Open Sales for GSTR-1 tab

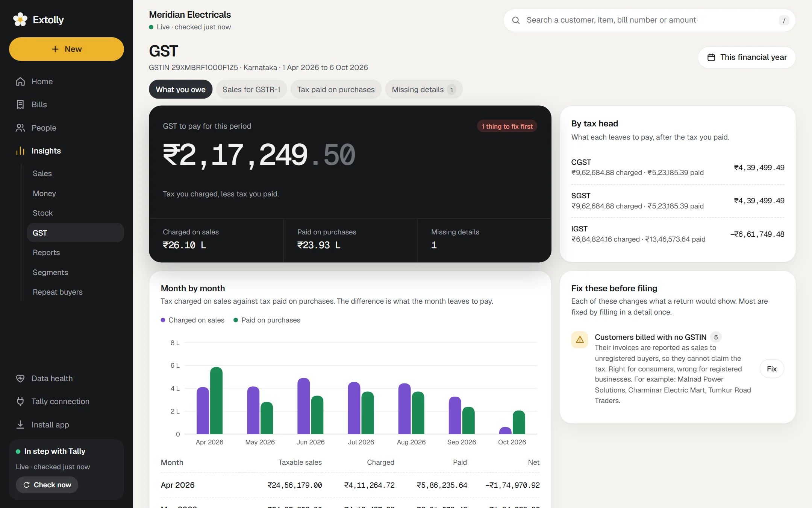click(251, 90)
